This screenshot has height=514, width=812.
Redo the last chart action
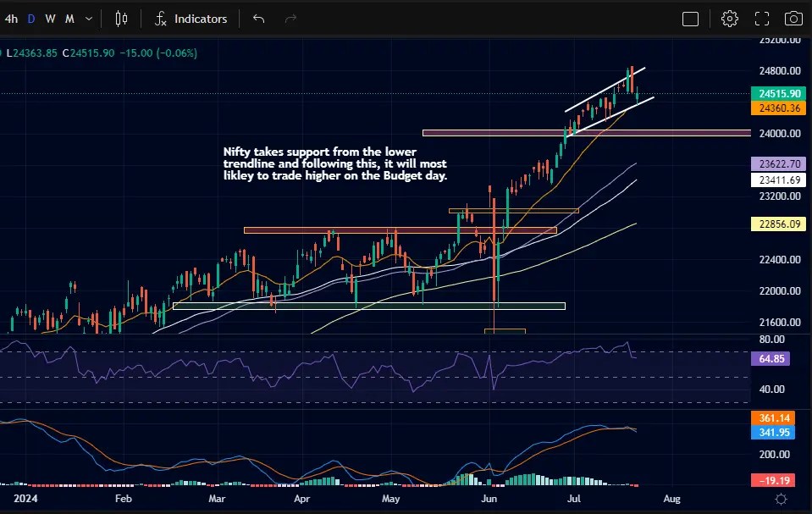click(x=290, y=19)
